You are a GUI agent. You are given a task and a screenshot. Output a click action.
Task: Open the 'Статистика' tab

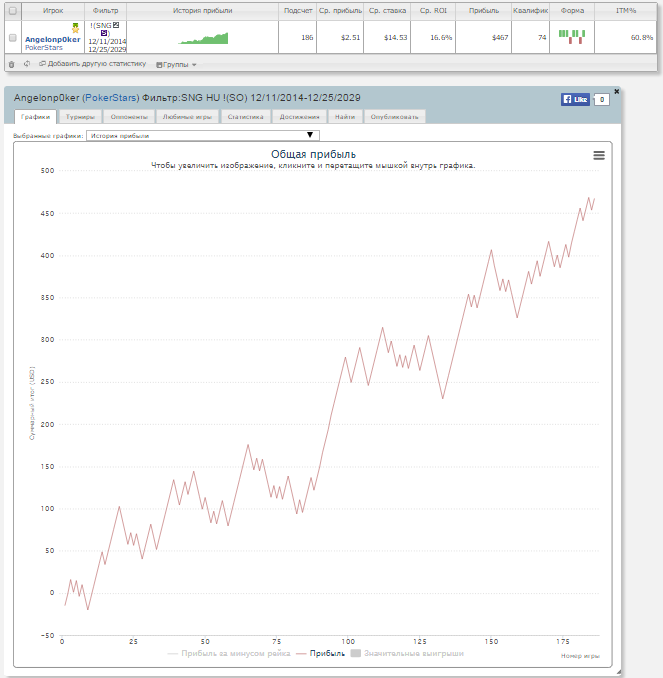coord(245,117)
